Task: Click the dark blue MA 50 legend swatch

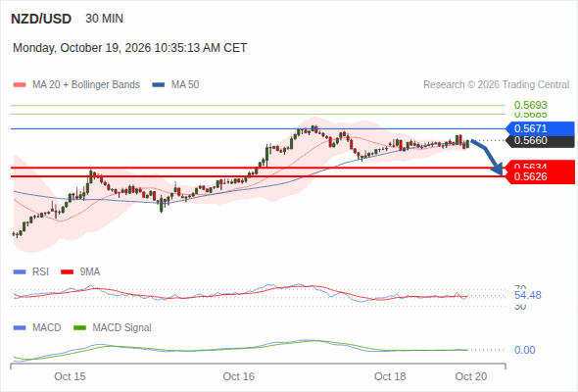Action: [159, 85]
